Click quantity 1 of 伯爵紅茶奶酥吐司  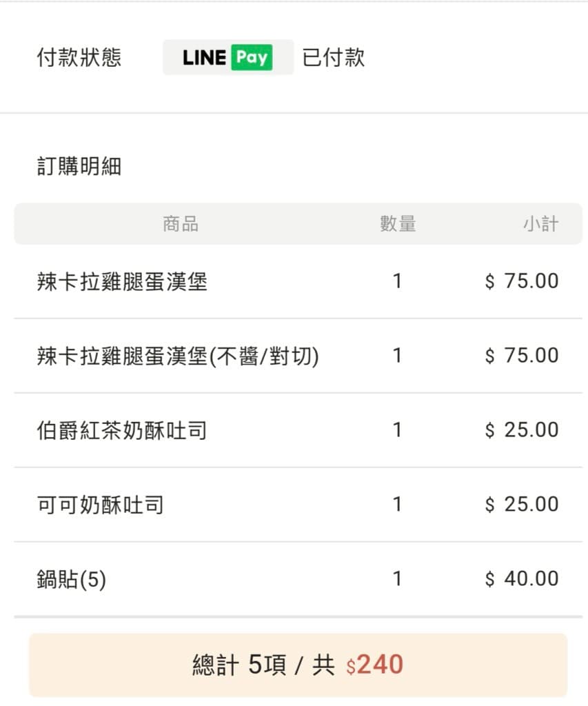click(x=397, y=430)
